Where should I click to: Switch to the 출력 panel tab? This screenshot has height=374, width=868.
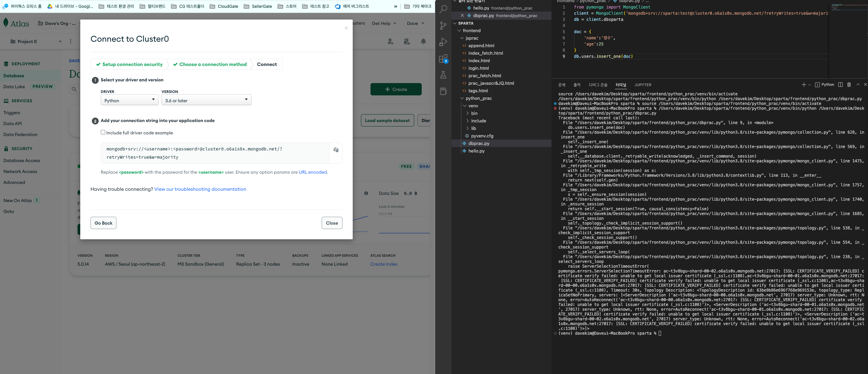coord(577,85)
